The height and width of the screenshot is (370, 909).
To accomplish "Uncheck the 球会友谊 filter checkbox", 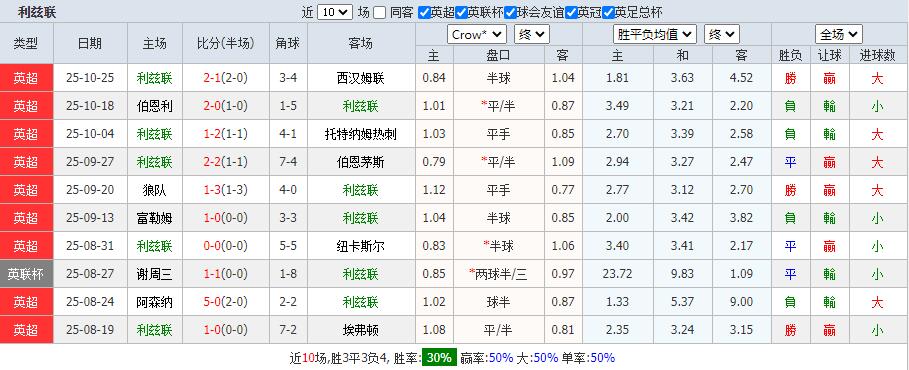I will pos(510,12).
